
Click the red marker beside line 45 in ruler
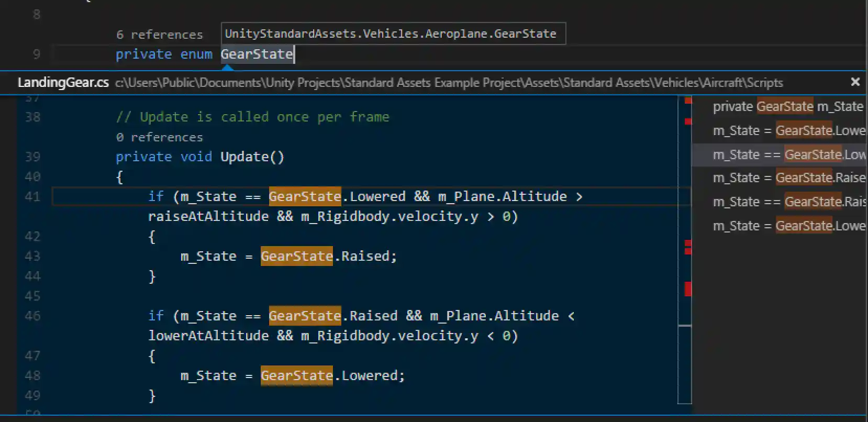[687, 287]
